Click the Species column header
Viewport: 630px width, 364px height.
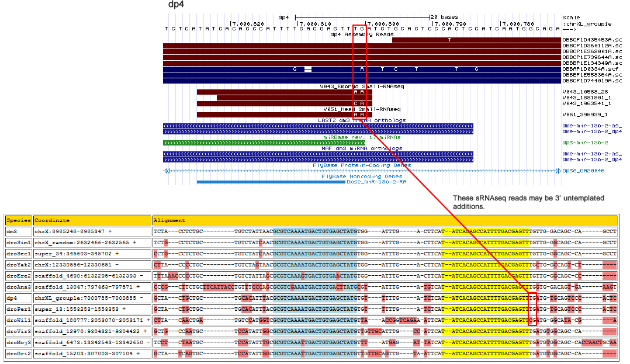[18, 221]
